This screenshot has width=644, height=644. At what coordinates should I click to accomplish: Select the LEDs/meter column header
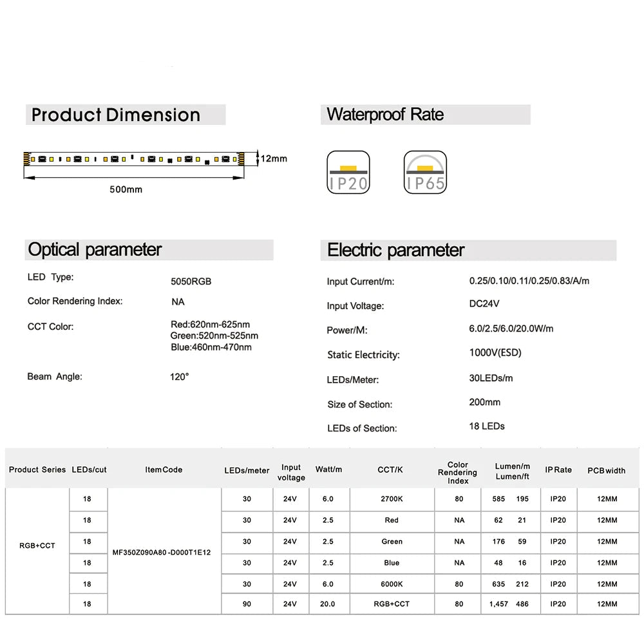tap(247, 471)
